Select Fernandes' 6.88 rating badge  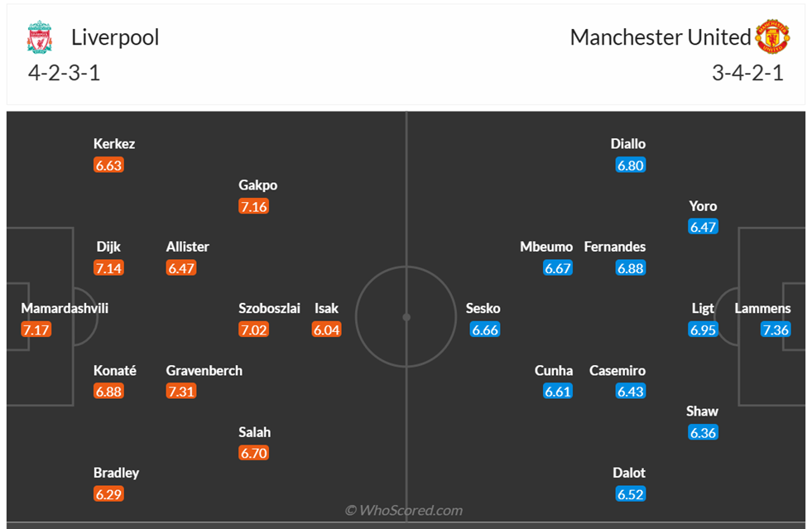coord(630,268)
